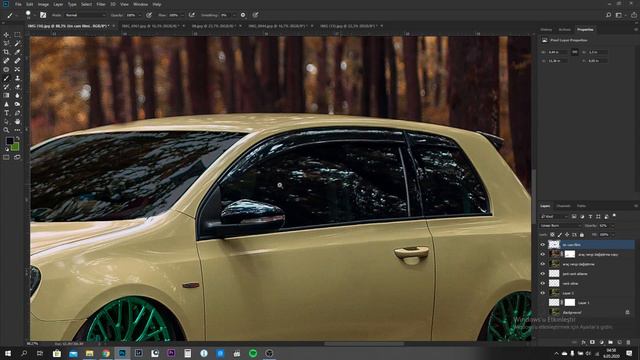640x360 pixels.
Task: Open the Edit Toolbar three-dots icon
Action: click(x=17, y=130)
